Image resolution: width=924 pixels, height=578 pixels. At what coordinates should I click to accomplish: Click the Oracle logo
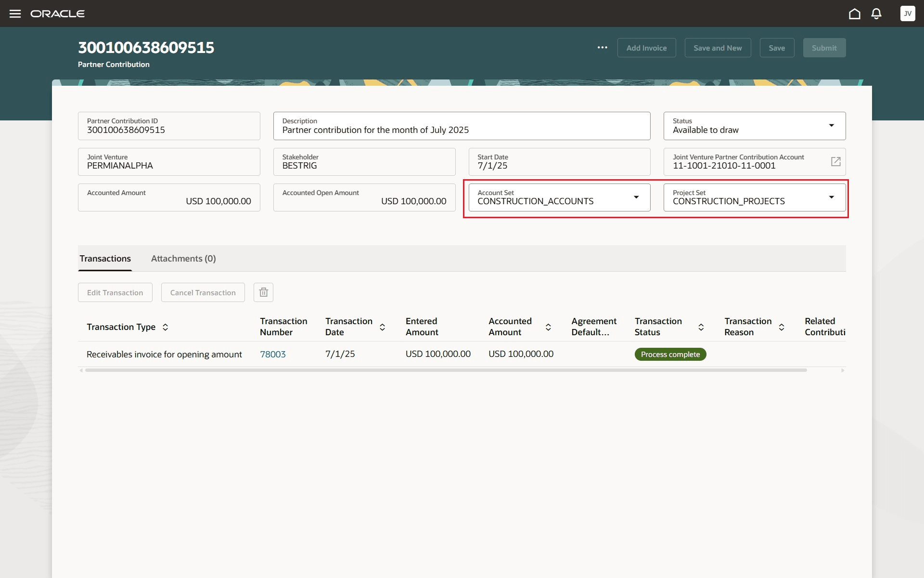pos(57,13)
